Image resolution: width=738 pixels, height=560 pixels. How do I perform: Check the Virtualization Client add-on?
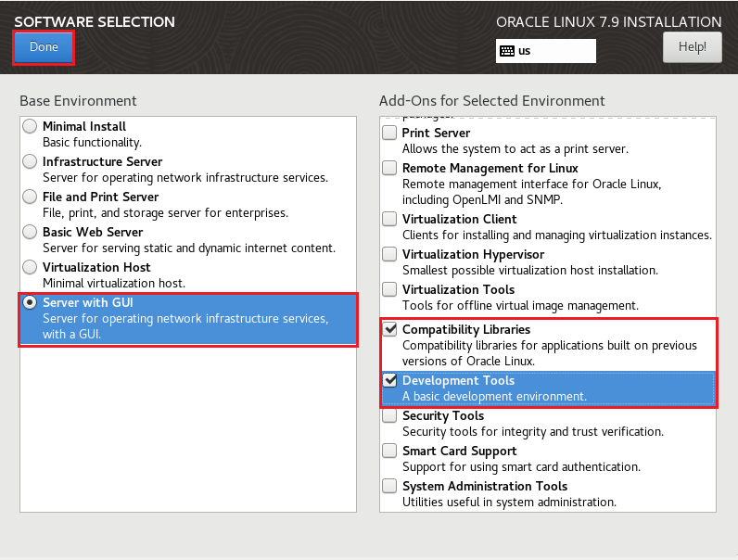[389, 219]
